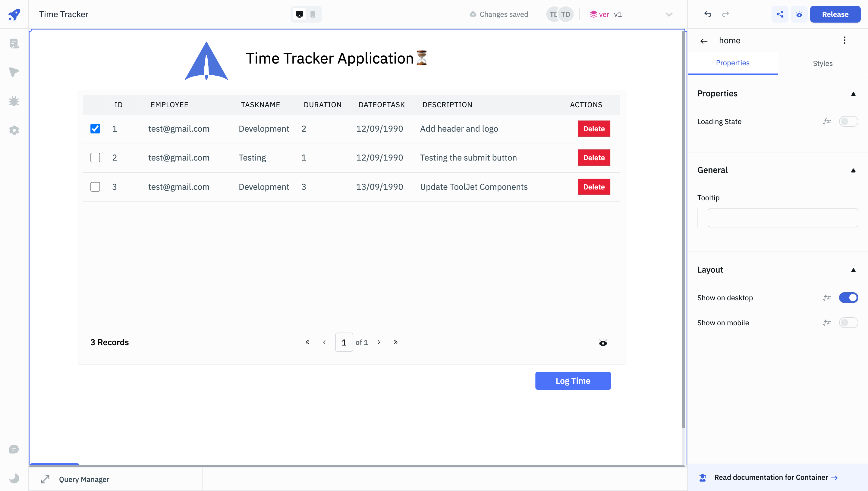This screenshot has height=491, width=868.
Task: Open the share app icon
Action: pyautogui.click(x=780, y=14)
